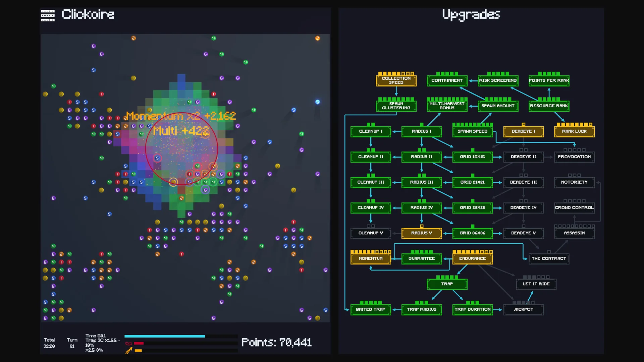644x362 pixels.
Task: Select the Collection Speed upgrade node
Action: point(396,80)
